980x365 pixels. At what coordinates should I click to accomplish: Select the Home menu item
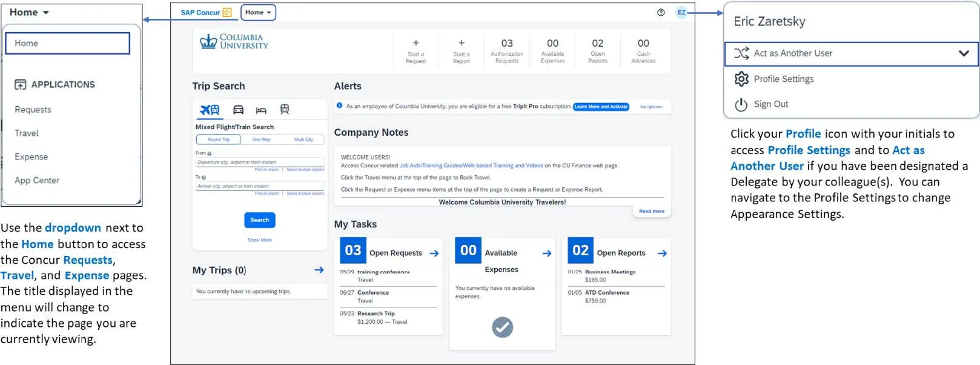(68, 43)
